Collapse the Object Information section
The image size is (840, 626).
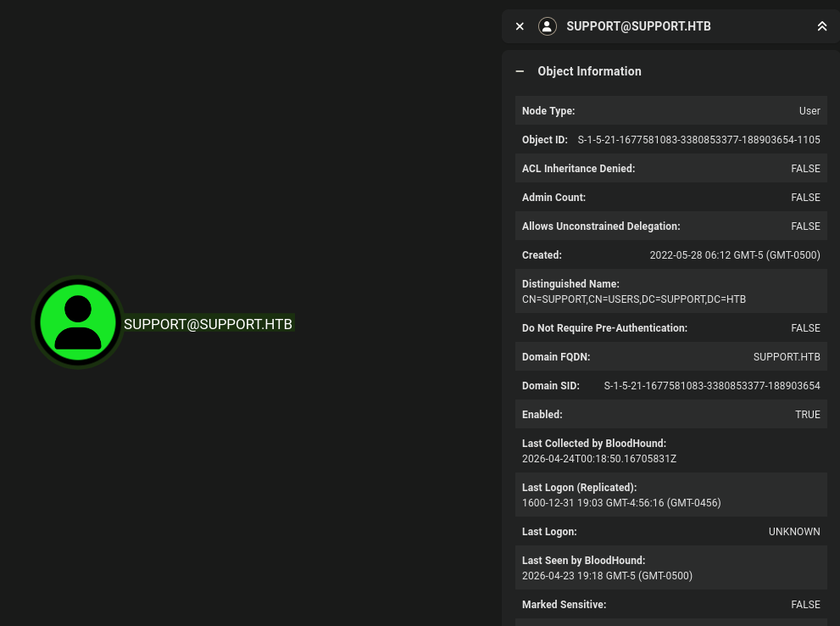click(x=520, y=71)
